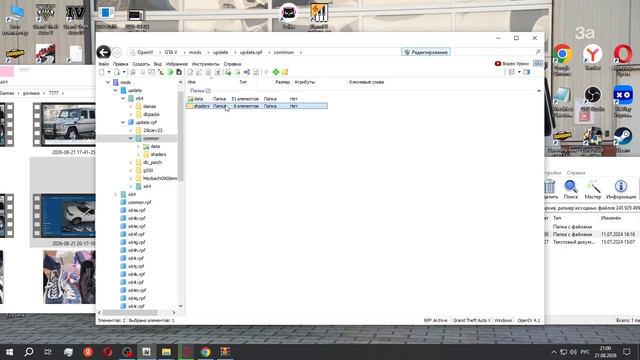Click GTA V in the breadcrumb path
Image resolution: width=640 pixels, height=360 pixels.
(x=171, y=52)
